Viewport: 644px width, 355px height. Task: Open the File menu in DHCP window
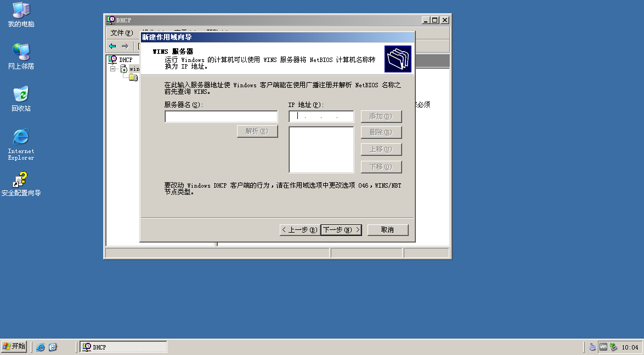(122, 33)
